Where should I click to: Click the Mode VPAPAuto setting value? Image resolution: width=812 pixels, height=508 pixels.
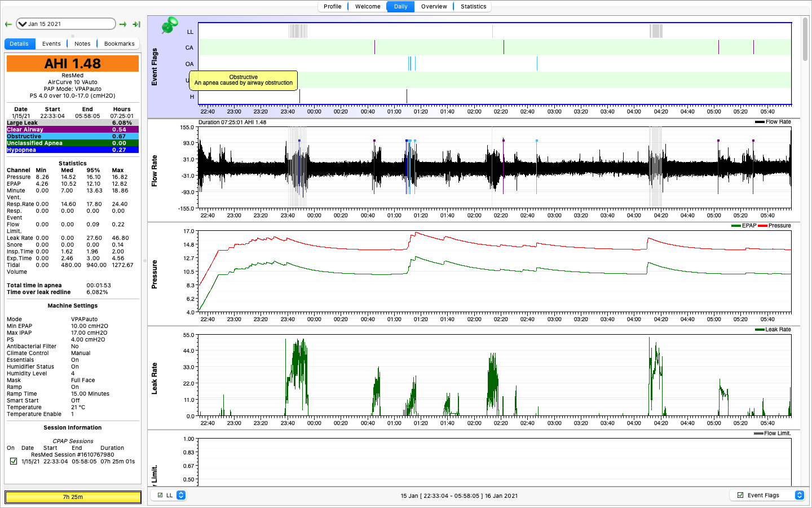[x=84, y=319]
